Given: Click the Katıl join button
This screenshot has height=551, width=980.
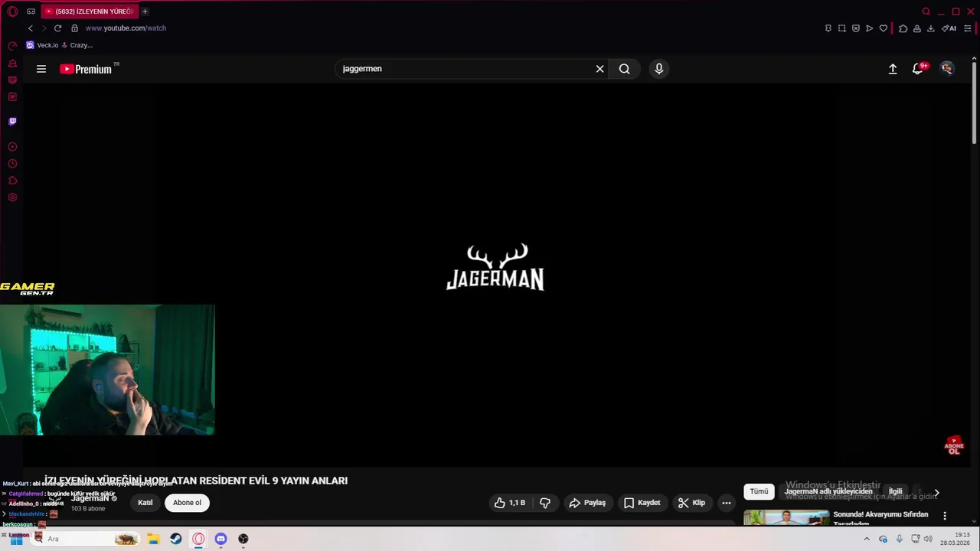Looking at the screenshot, I should pyautogui.click(x=145, y=503).
